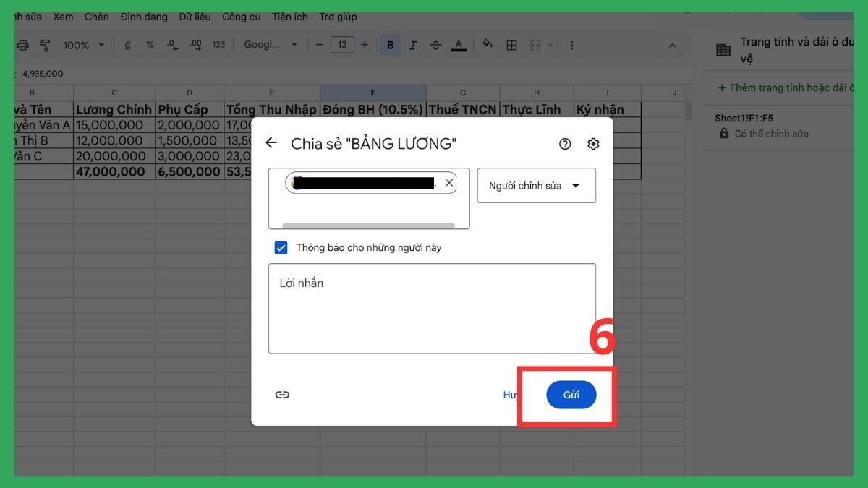Open the fill color tool
This screenshot has height=488, width=868.
coord(488,45)
